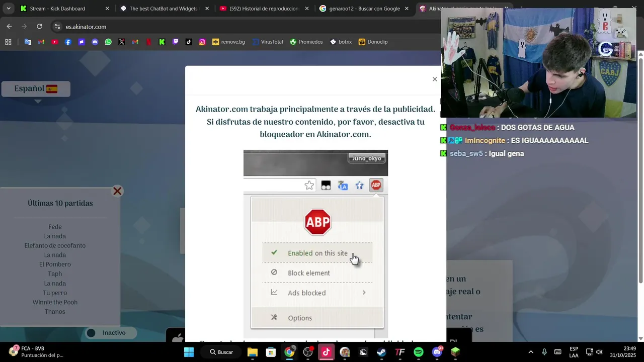This screenshot has width=644, height=362.
Task: Open the FCA - BVB score widget
Action: click(36, 352)
